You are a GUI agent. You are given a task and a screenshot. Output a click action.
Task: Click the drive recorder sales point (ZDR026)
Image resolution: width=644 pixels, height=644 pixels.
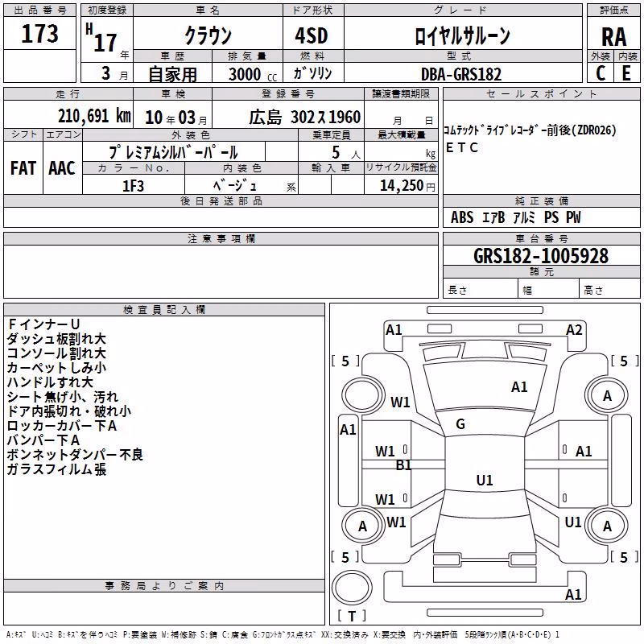pos(530,130)
